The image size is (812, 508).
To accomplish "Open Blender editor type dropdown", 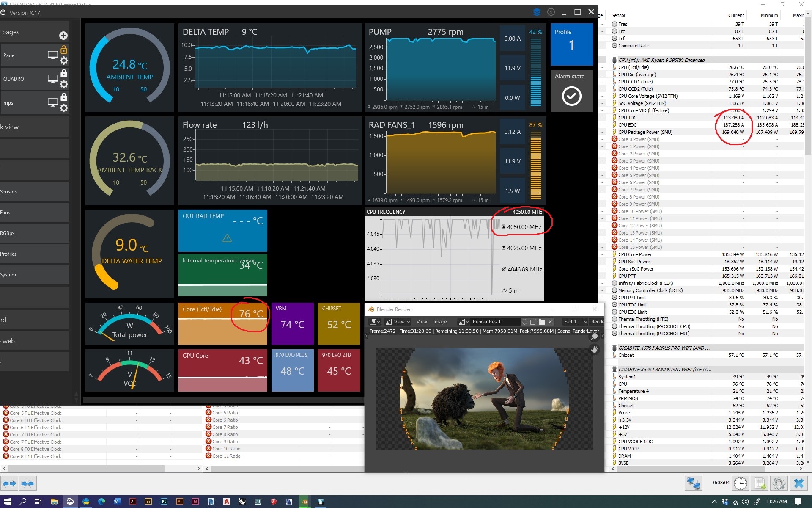I will pyautogui.click(x=375, y=322).
